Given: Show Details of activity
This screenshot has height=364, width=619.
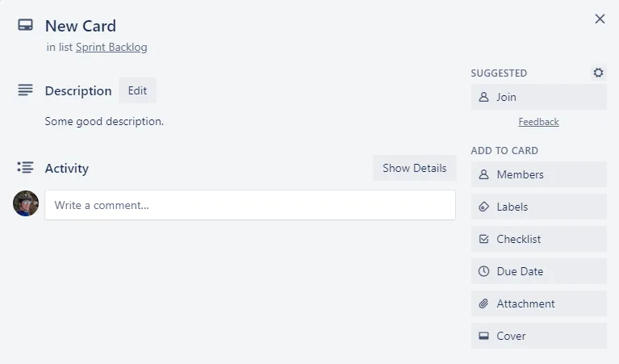Looking at the screenshot, I should [414, 168].
